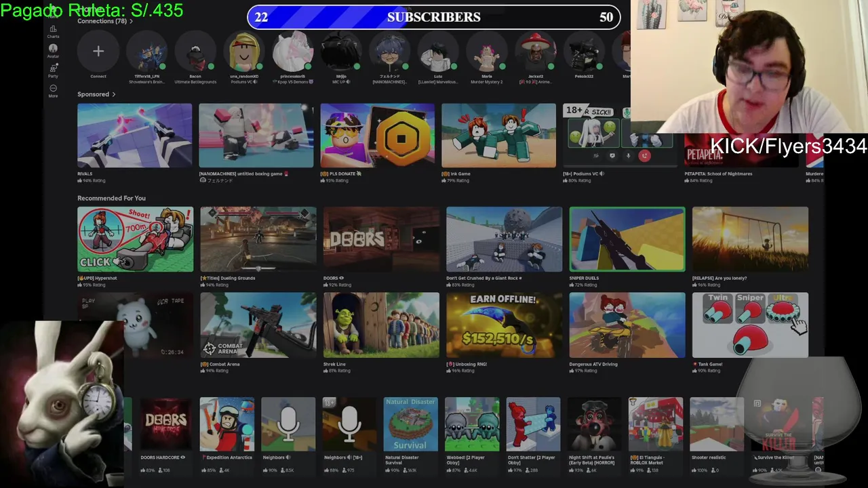Click 'Ultimate Battlegrounds' under Bacon
Image resolution: width=868 pixels, height=488 pixels.
[x=195, y=82]
